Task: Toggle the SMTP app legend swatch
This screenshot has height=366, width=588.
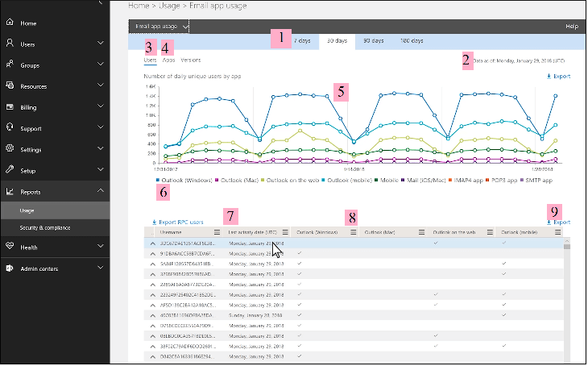Action: (x=521, y=181)
